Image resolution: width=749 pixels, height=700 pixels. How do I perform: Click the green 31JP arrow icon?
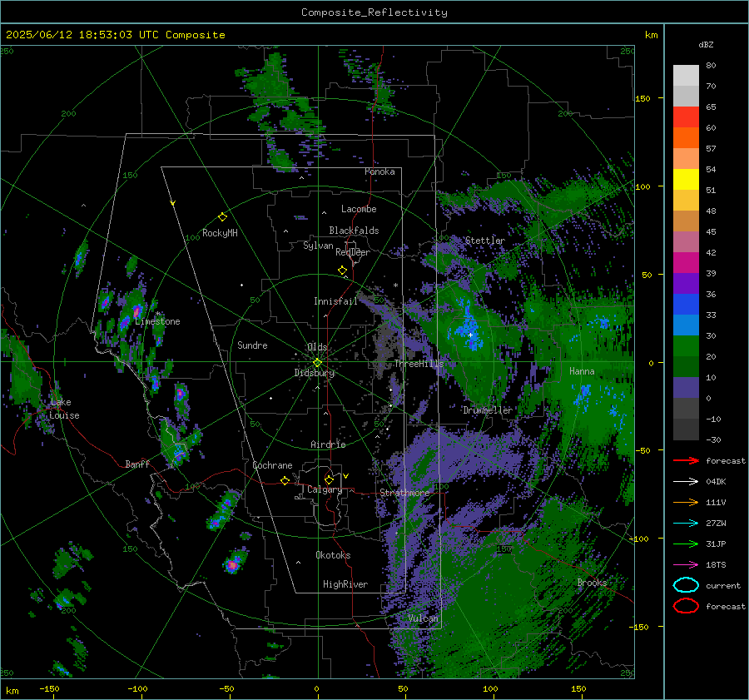click(x=686, y=544)
